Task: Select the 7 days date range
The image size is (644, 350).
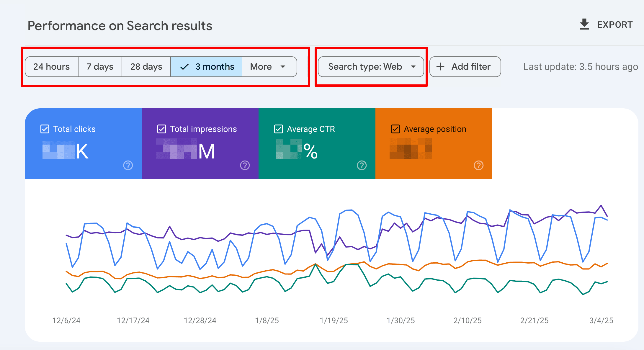Action: pos(100,67)
